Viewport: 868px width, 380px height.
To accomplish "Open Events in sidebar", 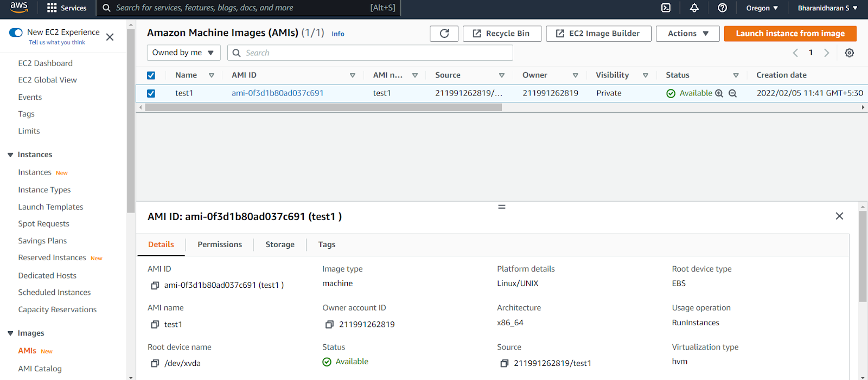I will [x=30, y=98].
